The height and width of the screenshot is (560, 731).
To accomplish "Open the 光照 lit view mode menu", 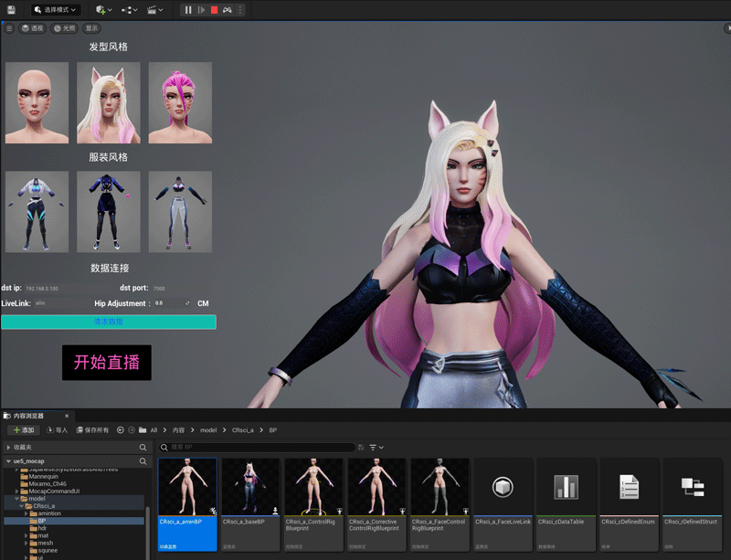I will [x=64, y=28].
